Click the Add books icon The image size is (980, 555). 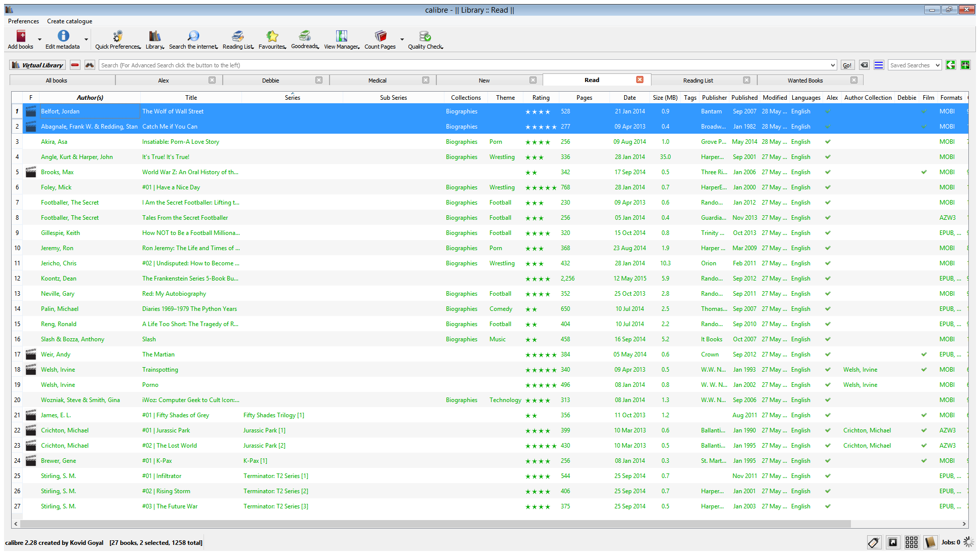coord(21,36)
